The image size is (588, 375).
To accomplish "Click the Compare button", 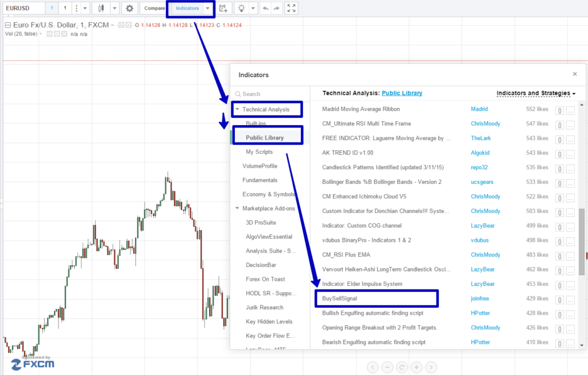I will pos(154,9).
